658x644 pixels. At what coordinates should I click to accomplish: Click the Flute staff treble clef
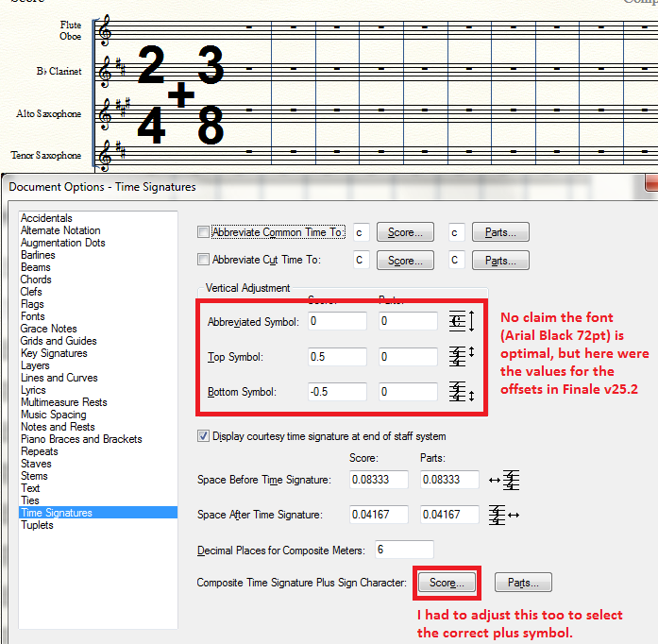105,30
